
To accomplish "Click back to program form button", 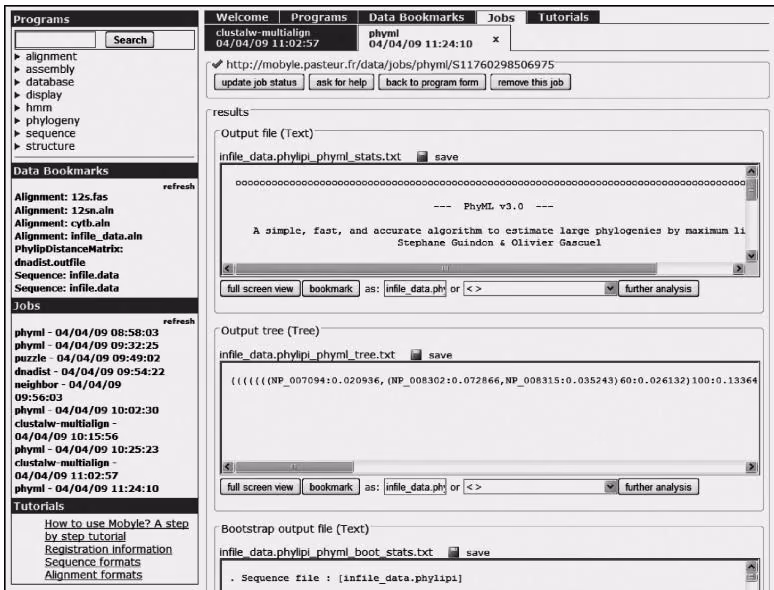I will tap(432, 82).
